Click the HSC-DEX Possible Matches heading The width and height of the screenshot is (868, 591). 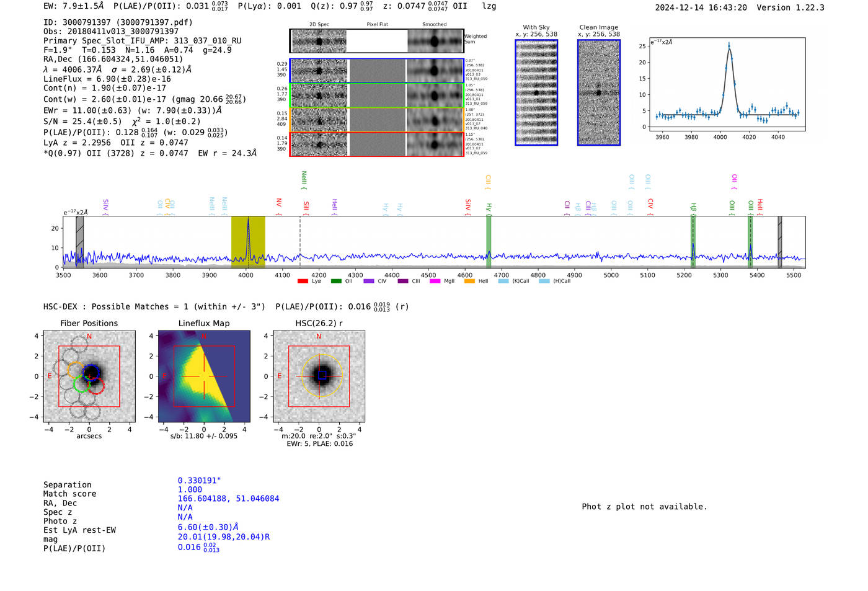pyautogui.click(x=154, y=306)
